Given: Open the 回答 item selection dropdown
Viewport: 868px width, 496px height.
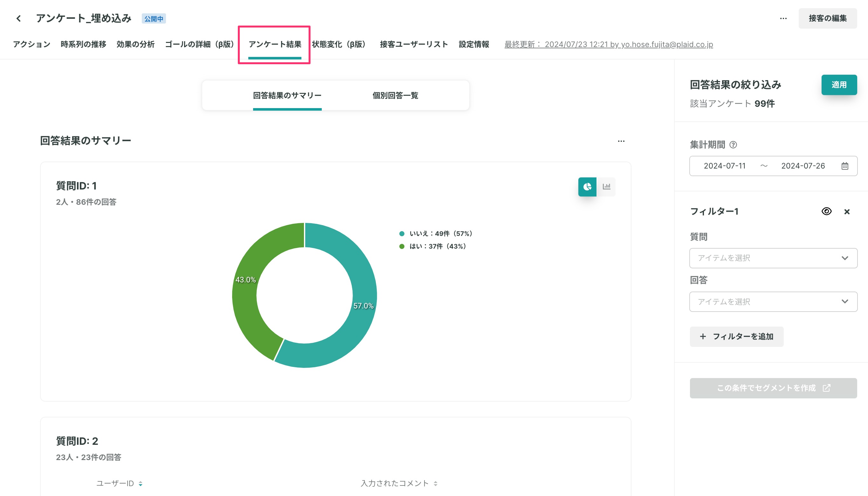Looking at the screenshot, I should [x=773, y=301].
